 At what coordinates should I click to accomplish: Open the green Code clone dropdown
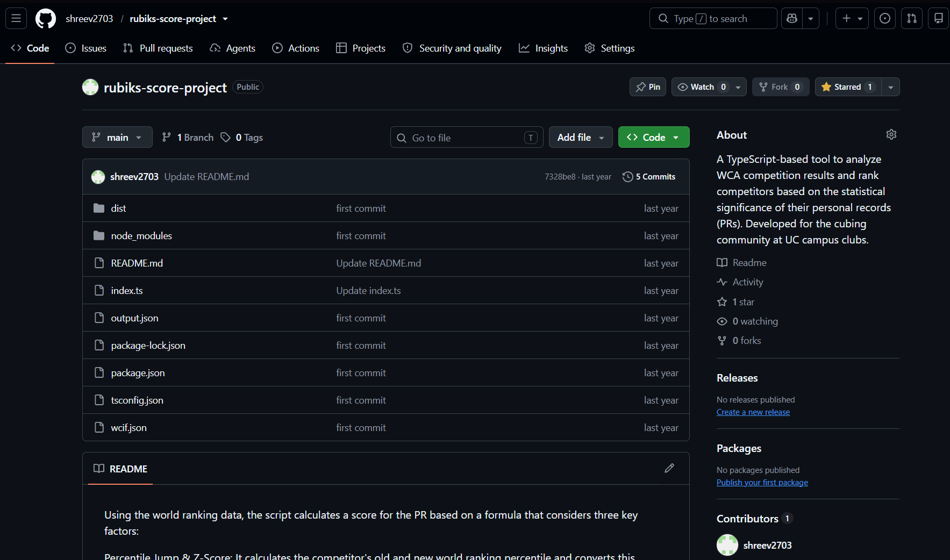tap(654, 137)
